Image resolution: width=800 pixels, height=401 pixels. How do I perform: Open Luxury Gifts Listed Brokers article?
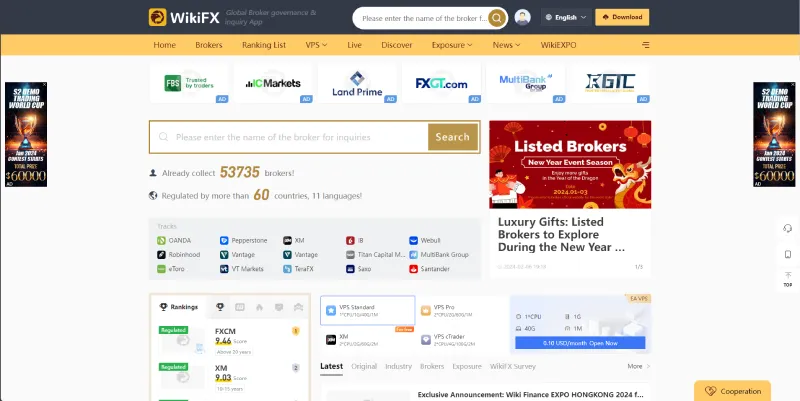tap(561, 235)
